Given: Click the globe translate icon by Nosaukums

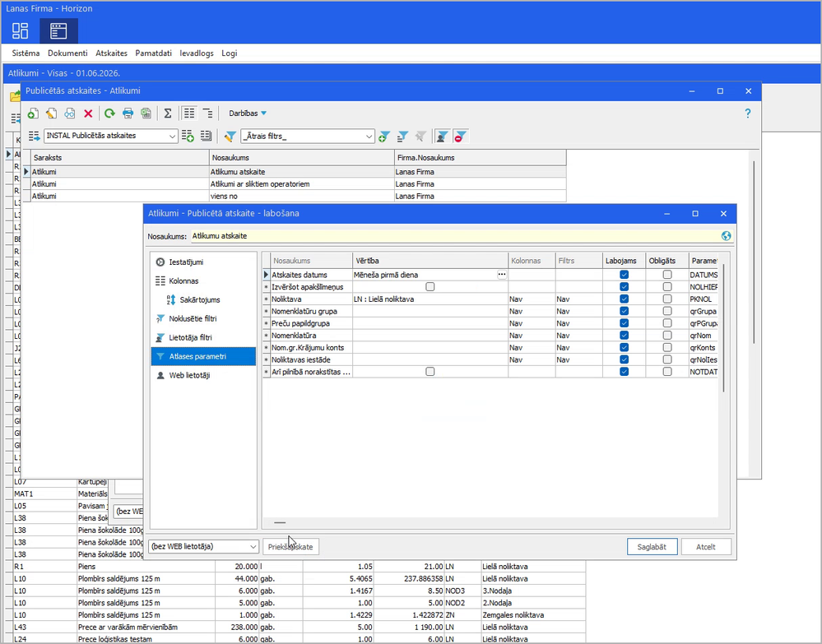Looking at the screenshot, I should click(x=726, y=236).
